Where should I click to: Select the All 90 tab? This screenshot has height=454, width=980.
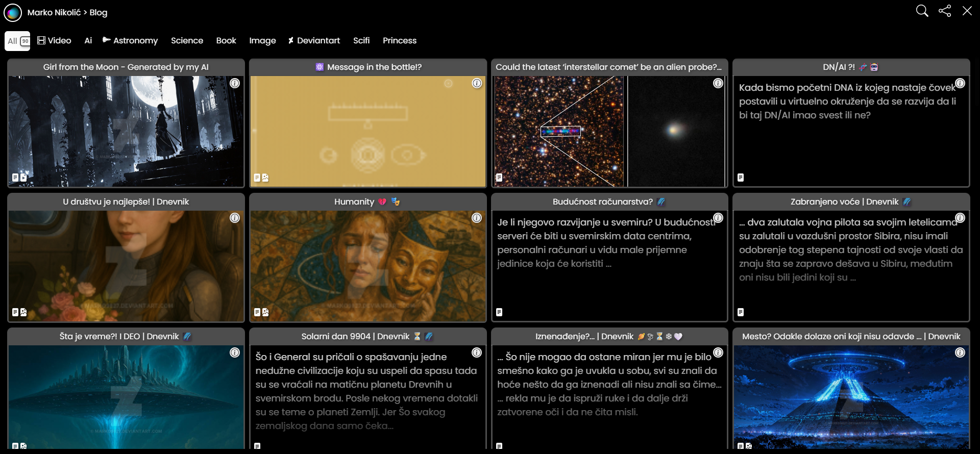click(18, 41)
